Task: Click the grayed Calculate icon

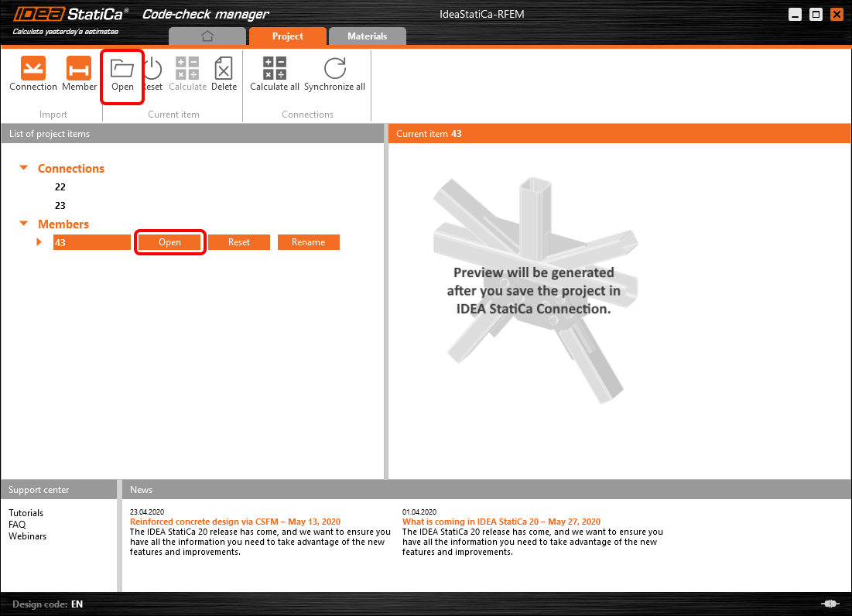Action: tap(187, 74)
